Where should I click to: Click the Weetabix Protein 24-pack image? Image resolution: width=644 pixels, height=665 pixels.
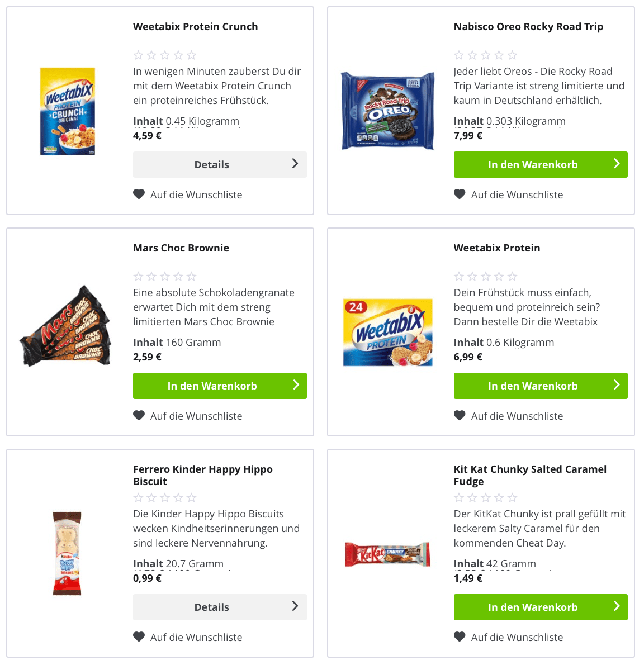388,332
